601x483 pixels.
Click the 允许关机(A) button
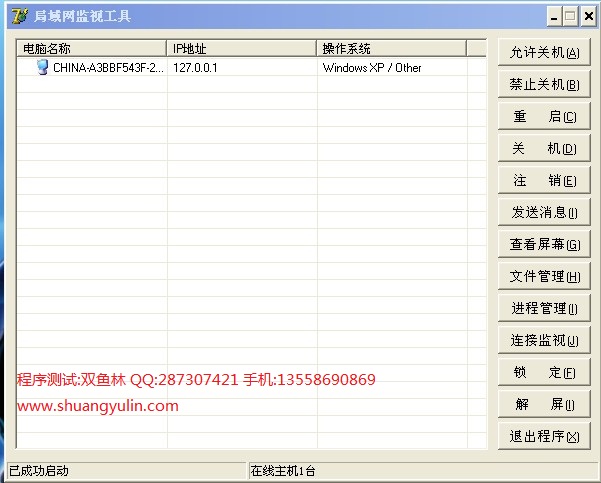point(544,52)
